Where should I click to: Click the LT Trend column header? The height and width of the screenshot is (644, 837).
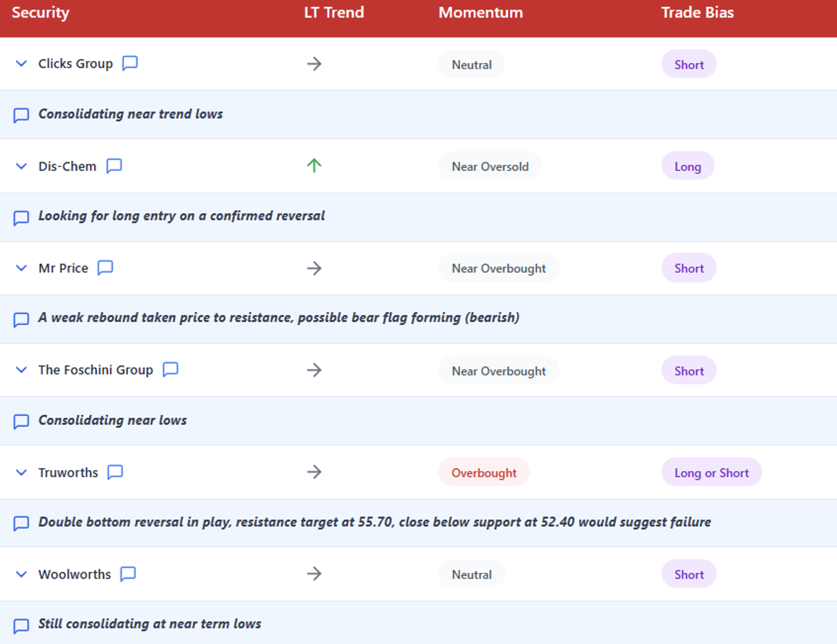334,13
